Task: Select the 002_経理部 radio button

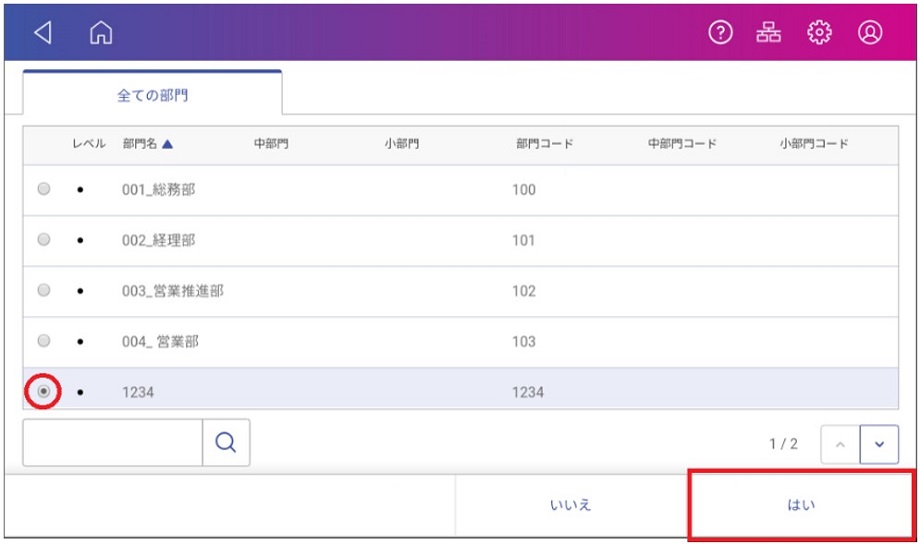Action: [43, 239]
